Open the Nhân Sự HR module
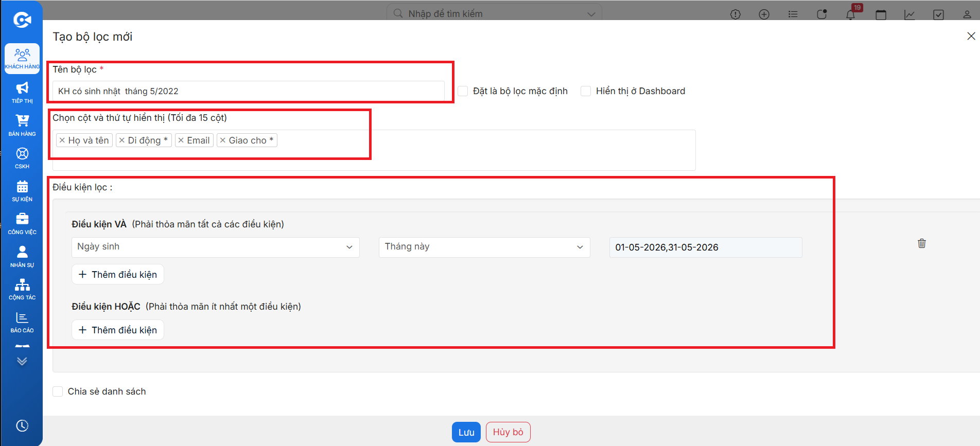 [22, 257]
